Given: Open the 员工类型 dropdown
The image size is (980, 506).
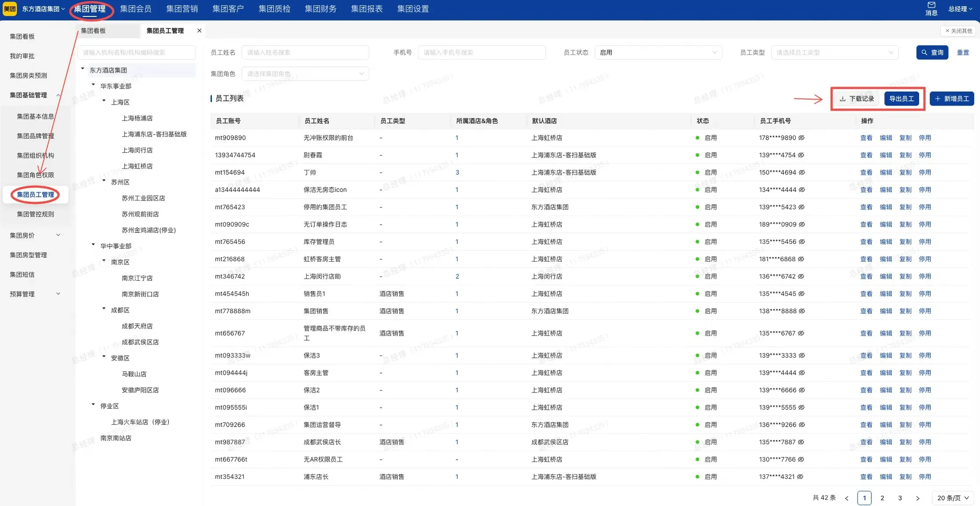Looking at the screenshot, I should click(834, 52).
